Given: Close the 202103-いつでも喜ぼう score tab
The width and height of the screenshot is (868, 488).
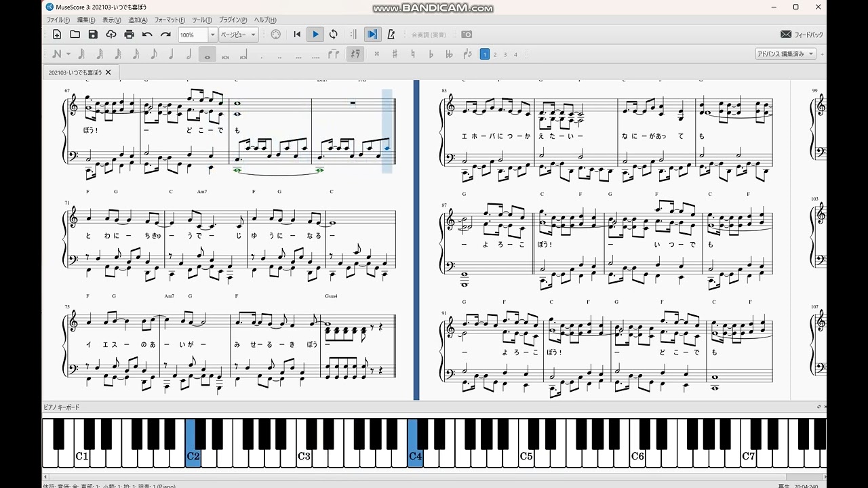Looking at the screenshot, I should [108, 72].
